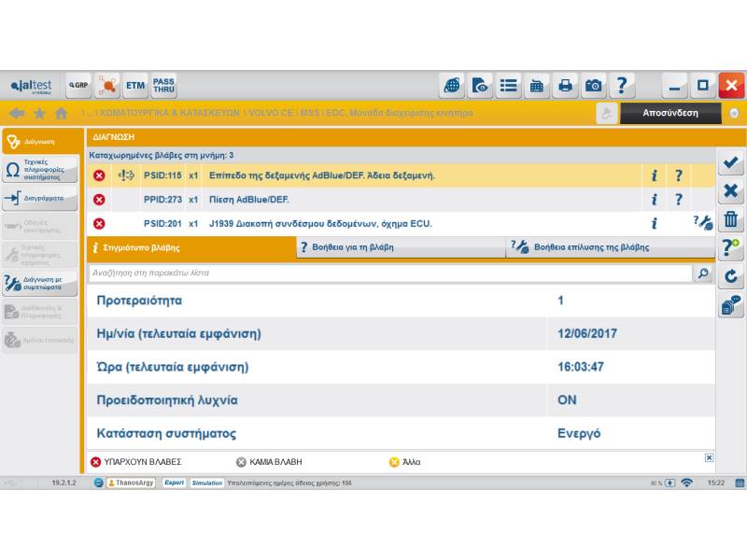Open the camera screenshot tool

[594, 86]
